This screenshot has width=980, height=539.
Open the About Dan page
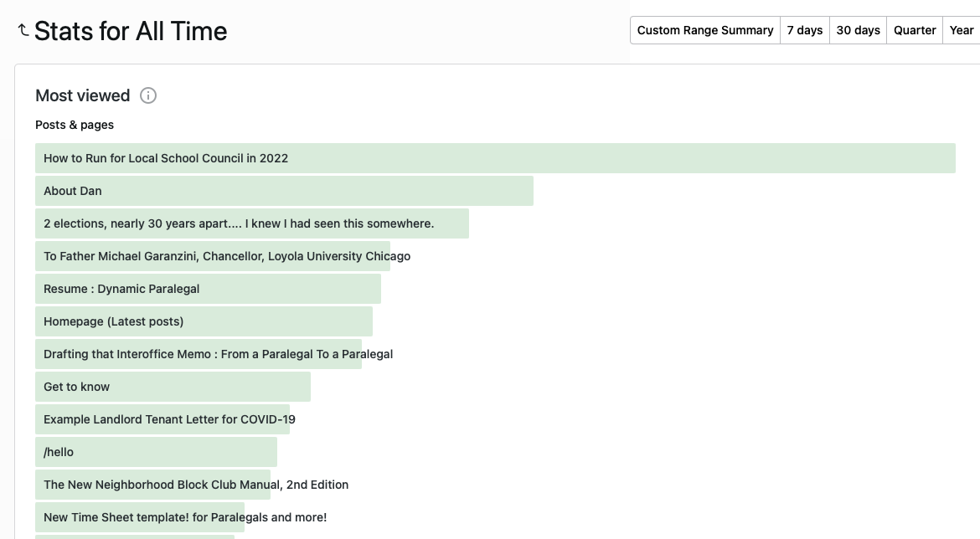73,191
